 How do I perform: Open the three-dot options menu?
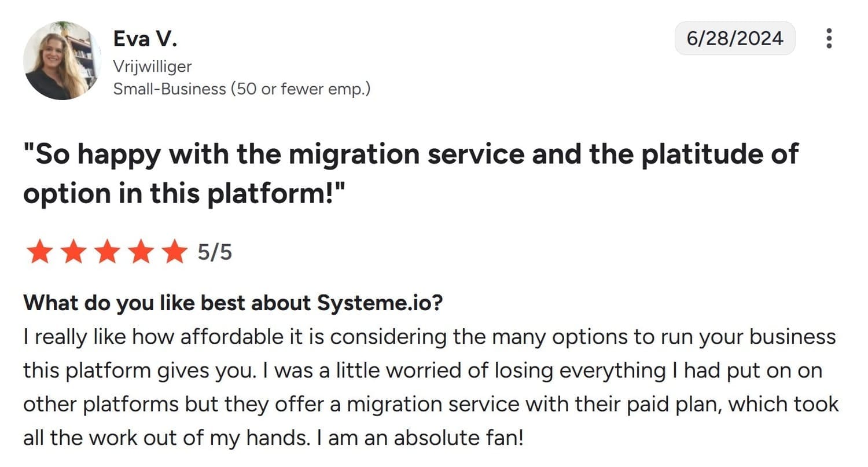(829, 38)
